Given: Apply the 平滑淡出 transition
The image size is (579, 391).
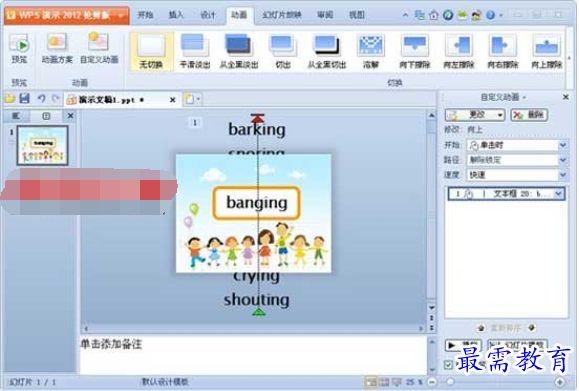Looking at the screenshot, I should pos(195,51).
